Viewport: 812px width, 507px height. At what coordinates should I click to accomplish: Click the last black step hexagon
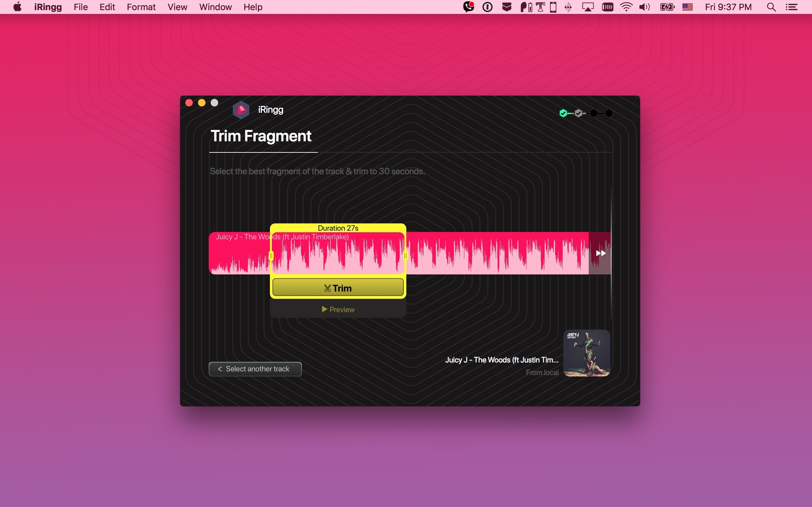coord(609,113)
